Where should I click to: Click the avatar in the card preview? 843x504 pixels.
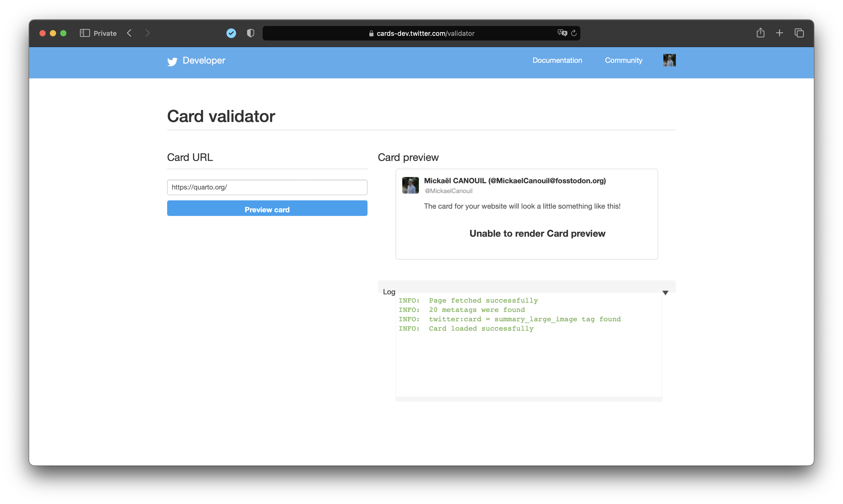(x=410, y=185)
